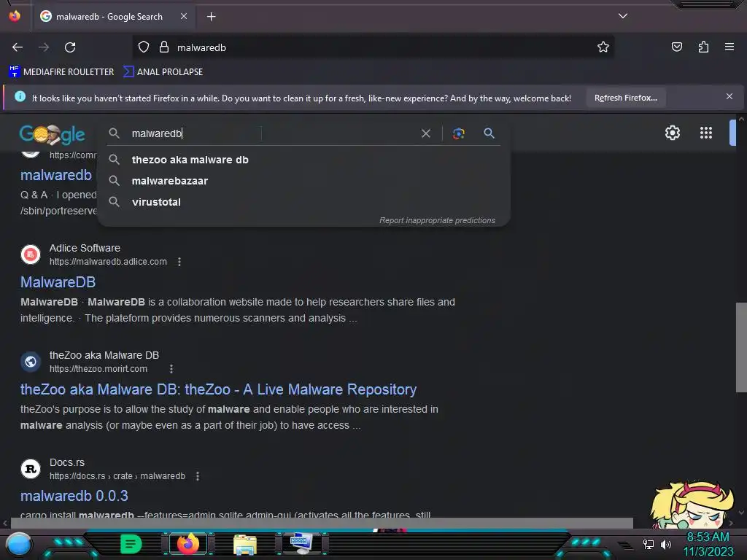Viewport: 747px width, 560px height.
Task: Open the Google apps grid
Action: click(x=705, y=133)
